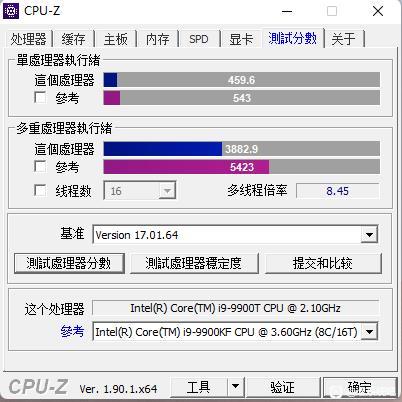402x402 pixels.
Task: Switch to the 显卡 tab
Action: 241,39
